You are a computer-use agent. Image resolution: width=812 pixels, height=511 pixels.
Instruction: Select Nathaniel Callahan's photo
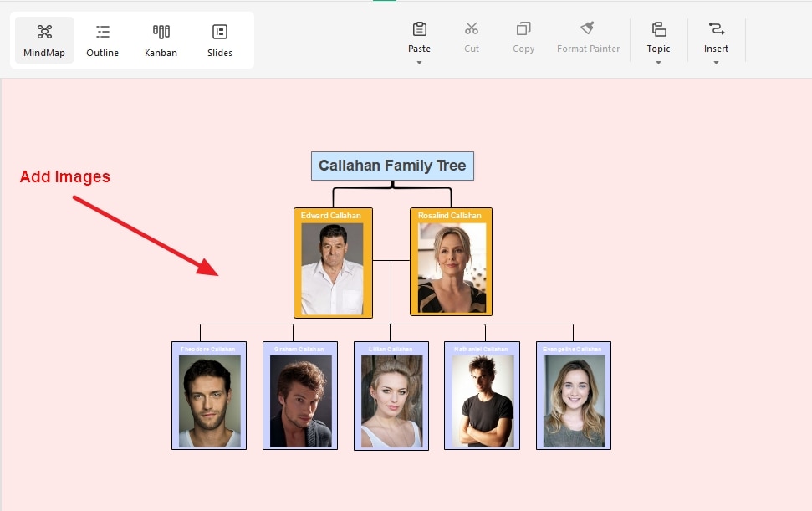click(x=483, y=401)
